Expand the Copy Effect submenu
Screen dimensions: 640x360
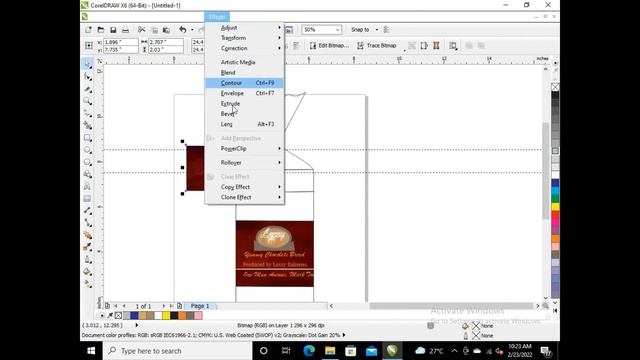[244, 187]
